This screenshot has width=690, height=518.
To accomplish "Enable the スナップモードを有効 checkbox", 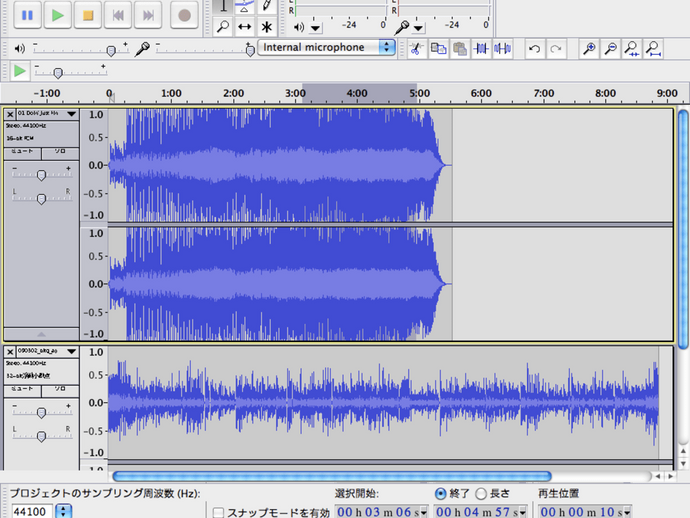I will point(218,513).
